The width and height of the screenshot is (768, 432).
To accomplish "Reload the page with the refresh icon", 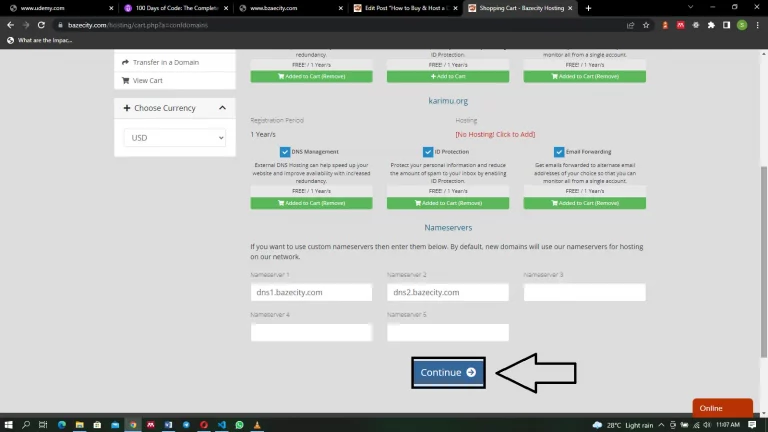I will (41, 25).
